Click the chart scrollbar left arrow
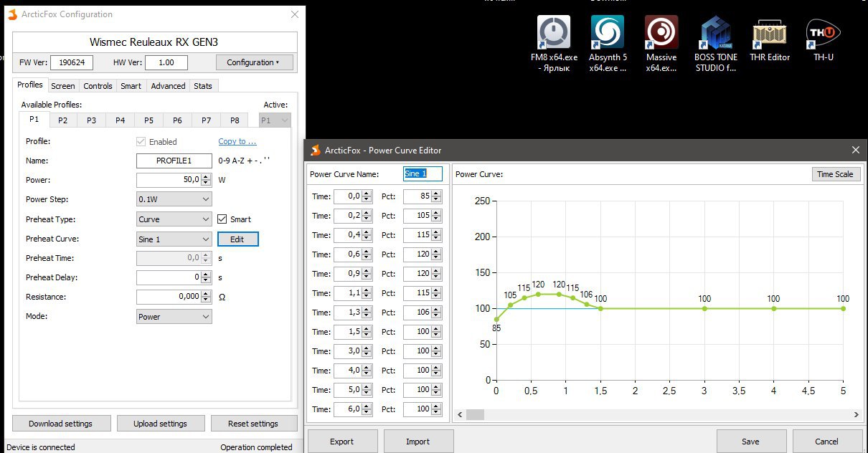This screenshot has width=868, height=453. [460, 414]
